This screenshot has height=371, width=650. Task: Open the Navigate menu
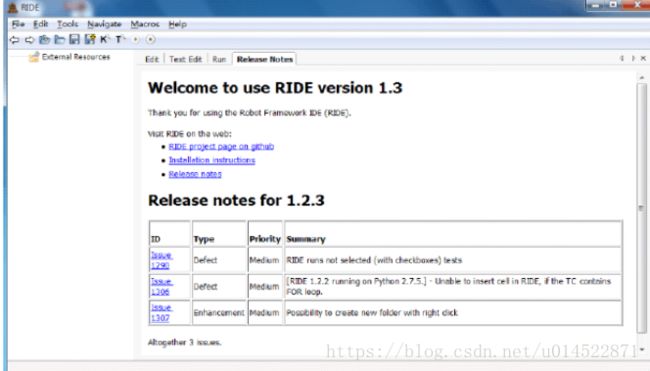pyautogui.click(x=104, y=24)
